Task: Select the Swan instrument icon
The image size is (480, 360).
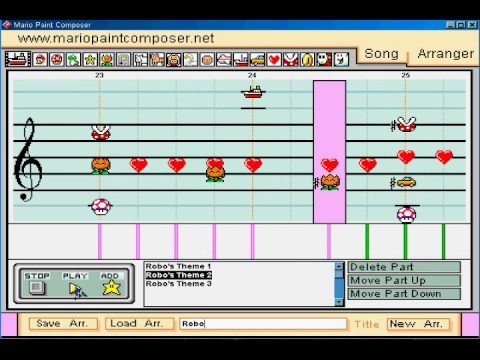Action: (190, 60)
